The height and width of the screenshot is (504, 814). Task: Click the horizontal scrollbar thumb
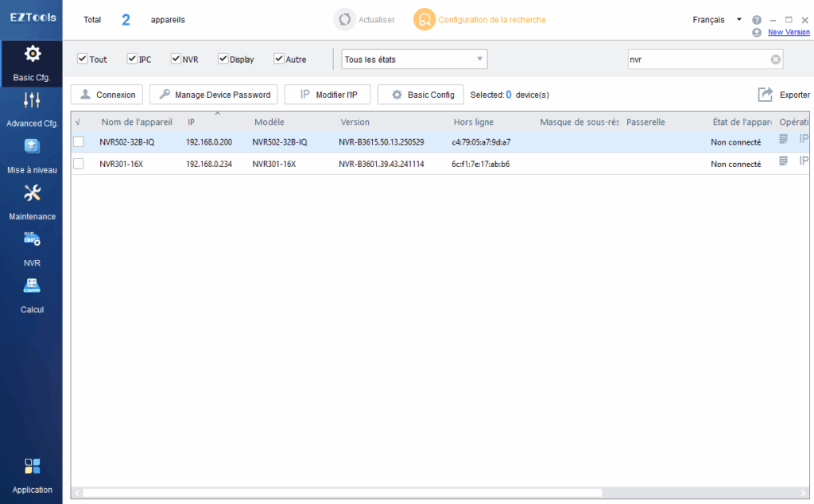(x=342, y=493)
